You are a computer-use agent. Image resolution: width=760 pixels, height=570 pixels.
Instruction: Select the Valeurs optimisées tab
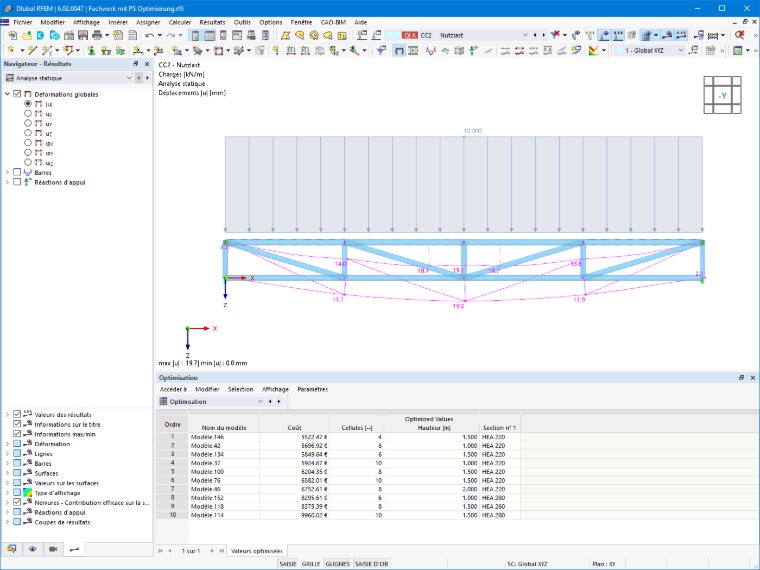coord(257,551)
